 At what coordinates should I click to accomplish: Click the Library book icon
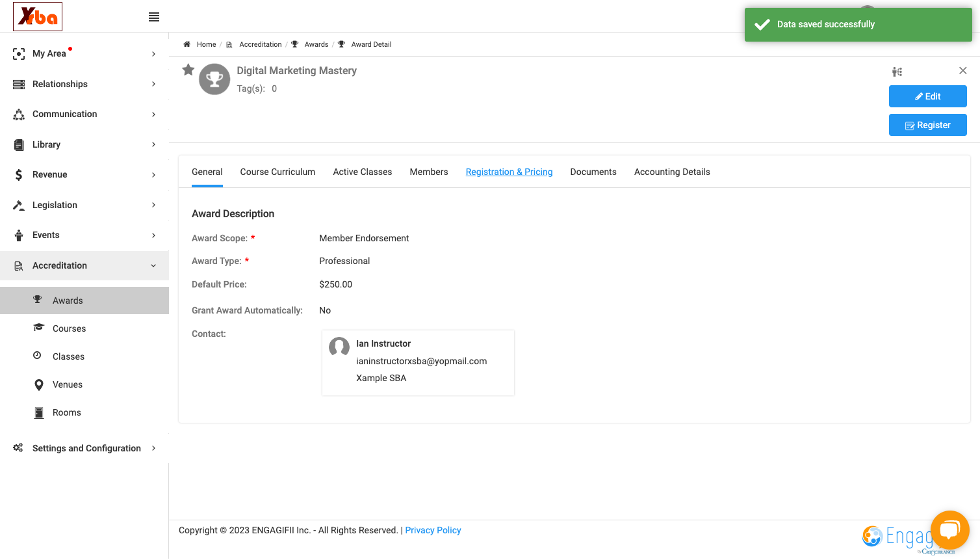[x=19, y=144]
